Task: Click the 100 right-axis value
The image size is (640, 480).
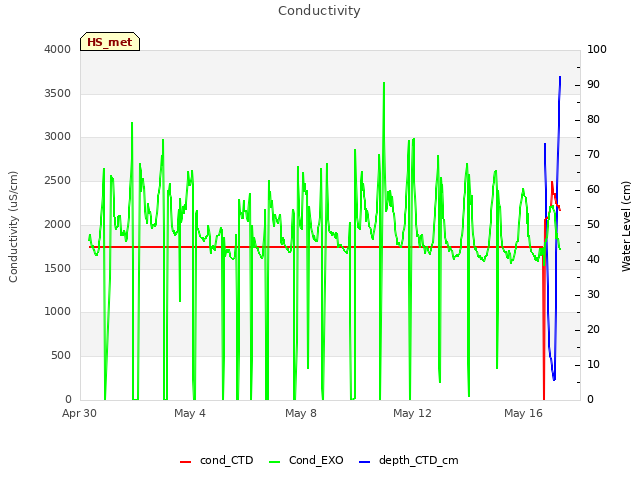Action: pyautogui.click(x=597, y=49)
